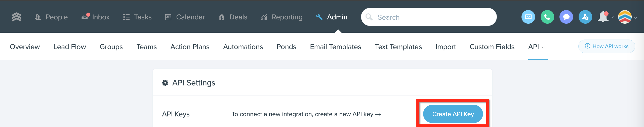Open the user avatar account menu
Screen dimensions: 644x127
coord(625,17)
